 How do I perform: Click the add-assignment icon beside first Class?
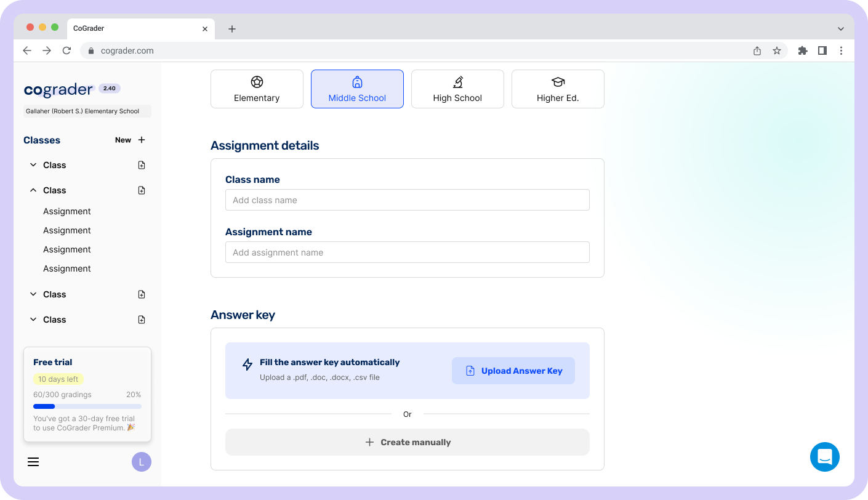(142, 165)
